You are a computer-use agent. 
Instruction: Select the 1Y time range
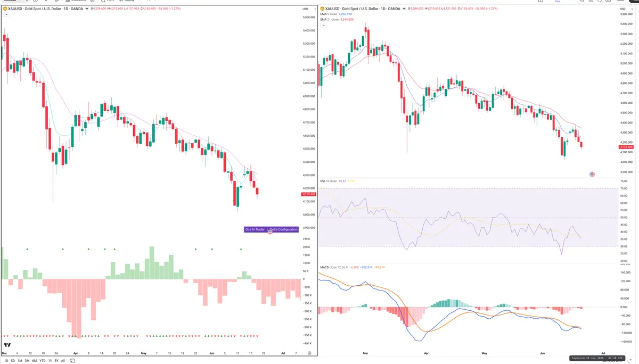pos(50,361)
